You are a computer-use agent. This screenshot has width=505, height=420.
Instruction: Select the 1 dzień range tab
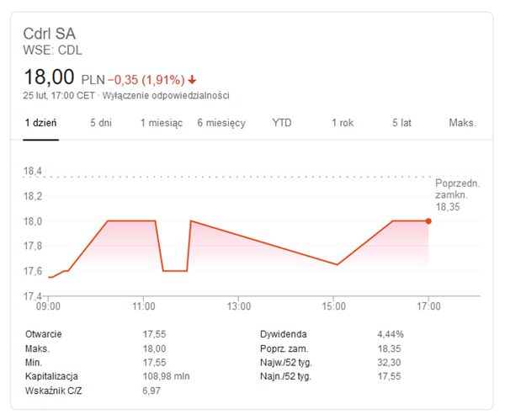40,123
